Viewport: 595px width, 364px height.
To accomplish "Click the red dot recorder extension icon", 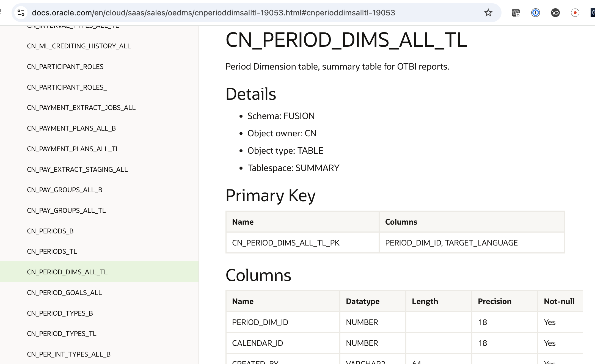I will point(575,13).
